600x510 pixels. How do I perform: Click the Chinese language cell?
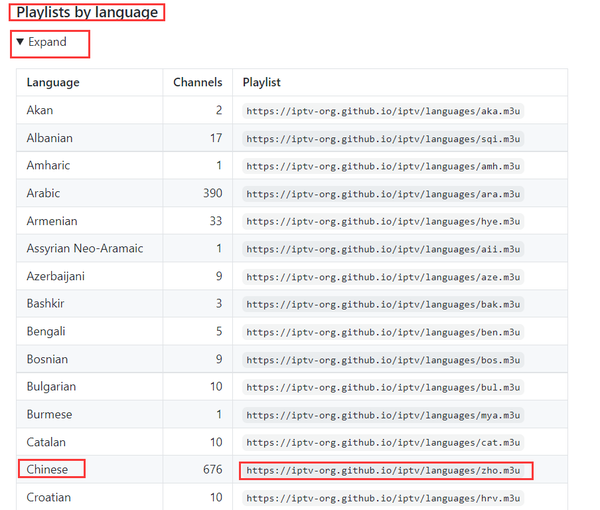click(x=48, y=469)
